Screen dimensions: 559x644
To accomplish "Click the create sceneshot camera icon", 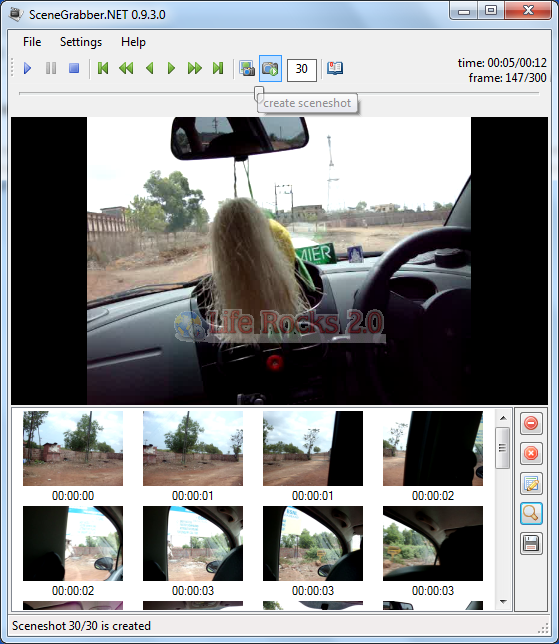I will click(270, 68).
